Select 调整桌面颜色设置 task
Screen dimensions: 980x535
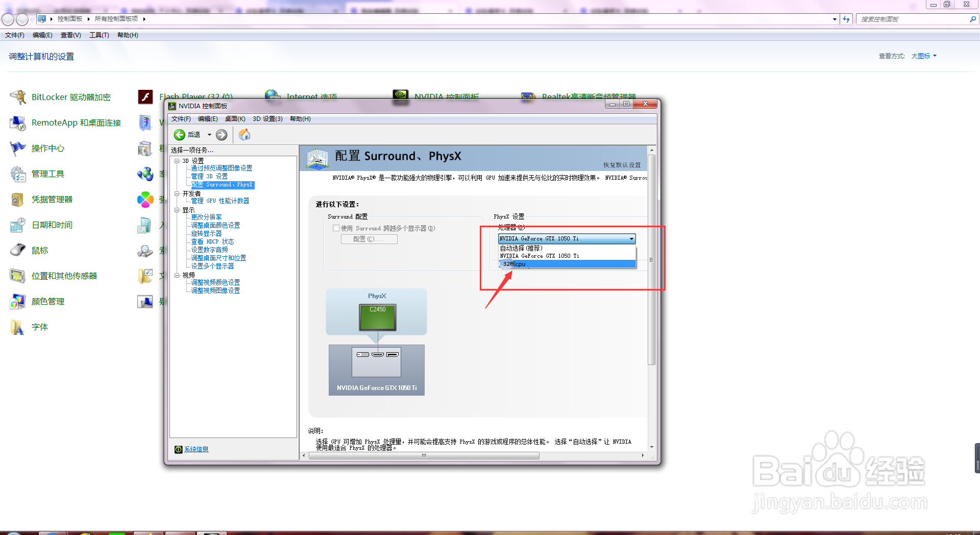215,225
